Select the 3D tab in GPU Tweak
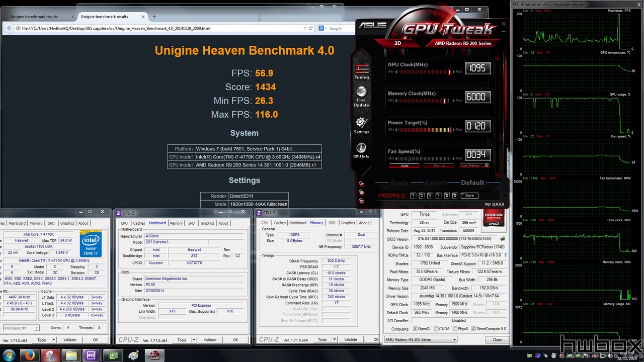 pos(397,43)
